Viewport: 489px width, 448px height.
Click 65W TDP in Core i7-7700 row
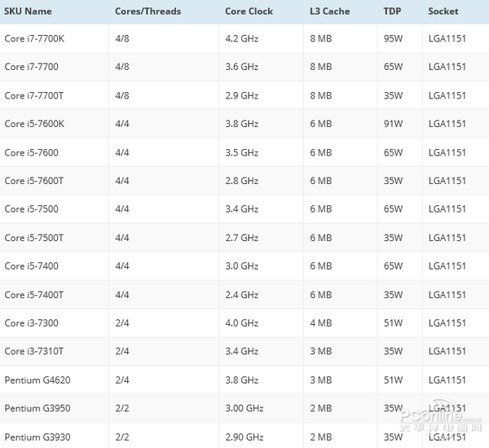tap(394, 67)
